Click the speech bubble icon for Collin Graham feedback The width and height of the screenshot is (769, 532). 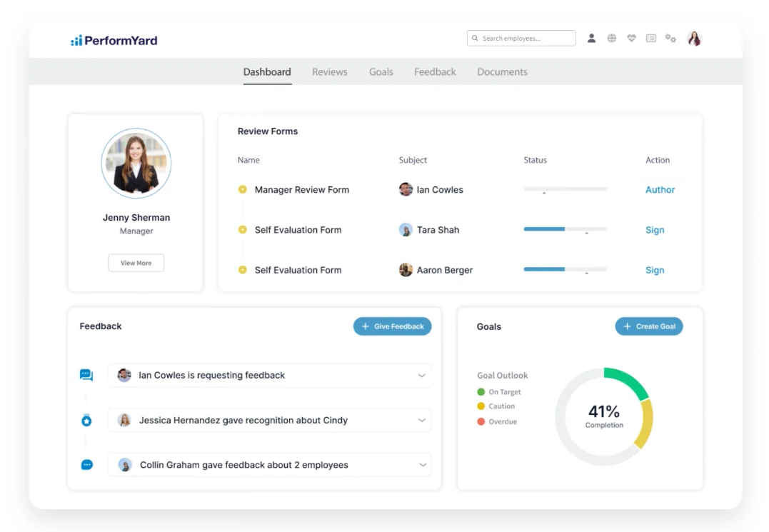coord(87,464)
